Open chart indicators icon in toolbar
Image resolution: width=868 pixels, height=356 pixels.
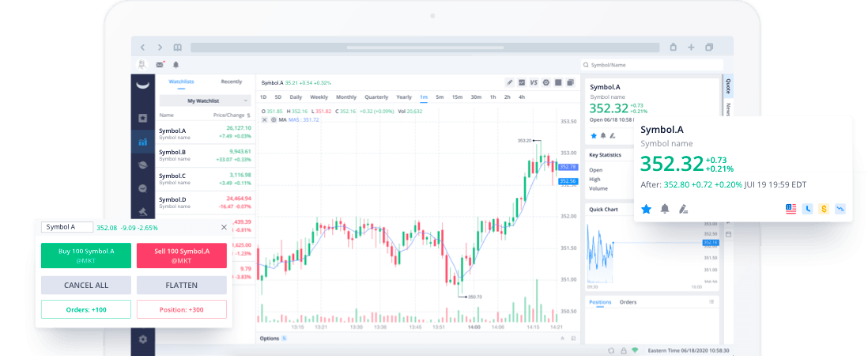click(x=522, y=82)
